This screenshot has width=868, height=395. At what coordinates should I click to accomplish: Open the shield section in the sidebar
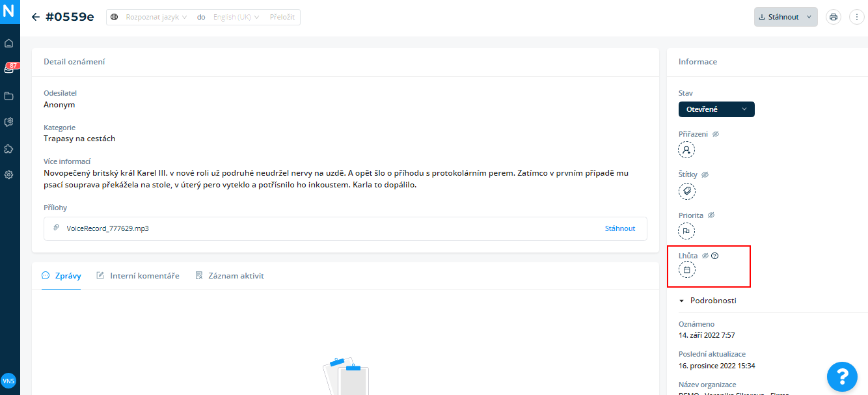click(x=9, y=122)
